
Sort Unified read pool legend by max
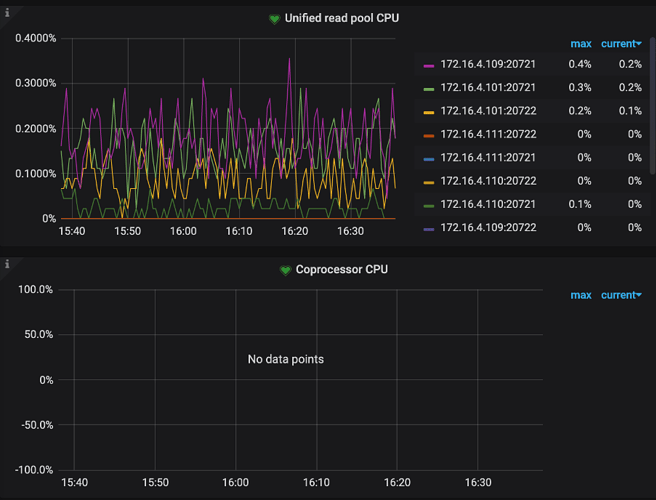(580, 43)
